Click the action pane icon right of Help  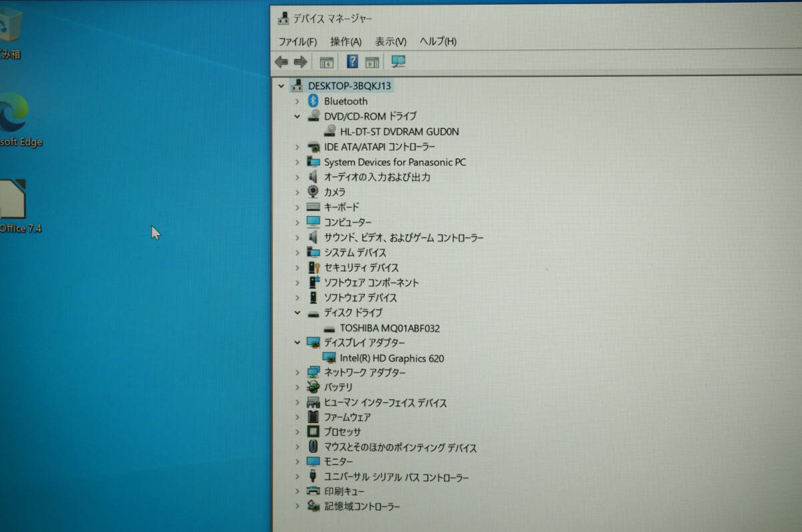[372, 62]
